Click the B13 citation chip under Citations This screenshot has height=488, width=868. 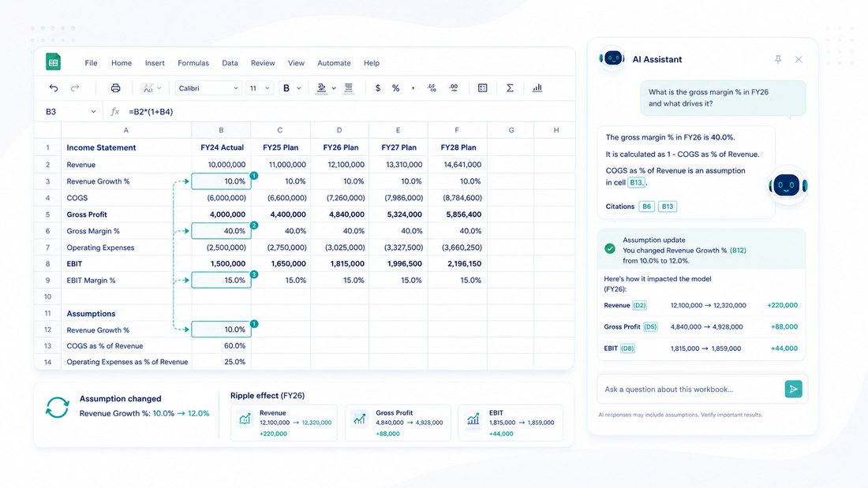668,207
